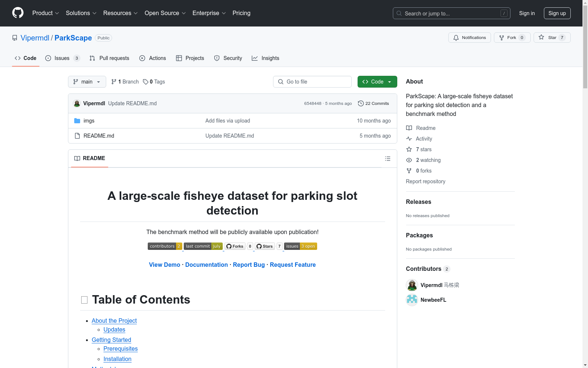Viewport: 588px width, 368px height.
Task: Click the Sign up button
Action: point(557,13)
